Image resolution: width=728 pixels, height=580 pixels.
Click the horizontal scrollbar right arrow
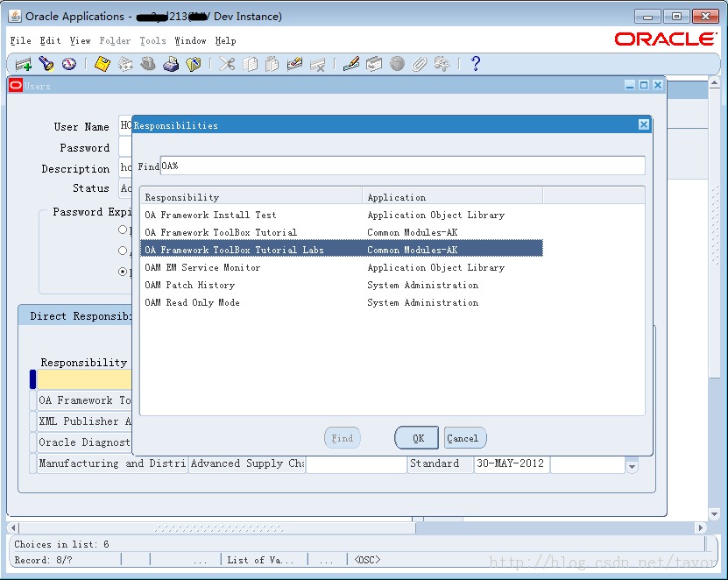(700, 528)
